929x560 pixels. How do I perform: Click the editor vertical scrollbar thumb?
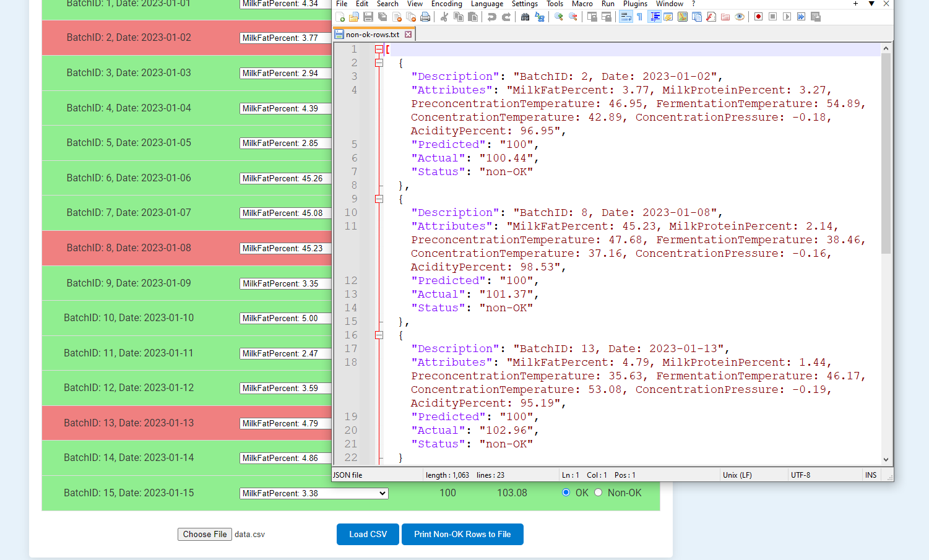(886, 153)
